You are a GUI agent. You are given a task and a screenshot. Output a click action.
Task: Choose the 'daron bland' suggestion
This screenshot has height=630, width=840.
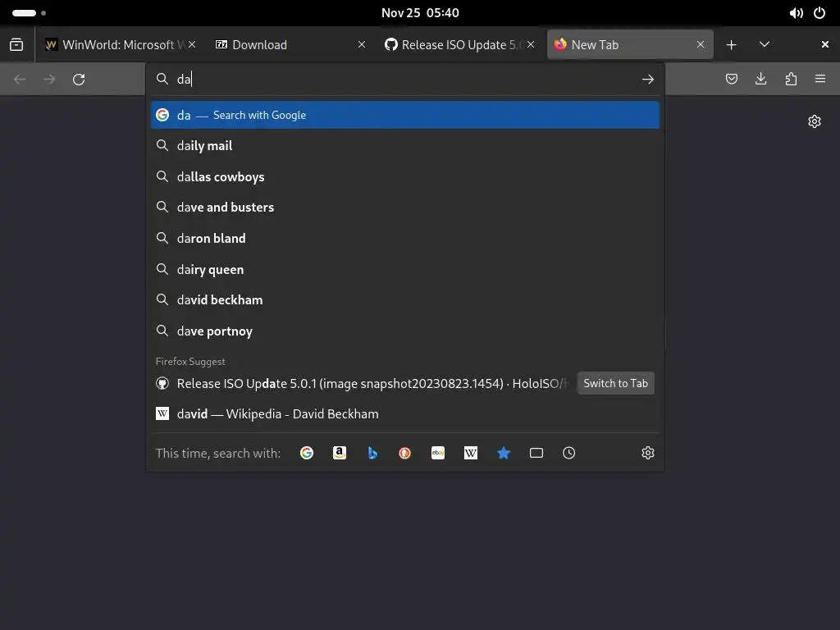coord(405,239)
